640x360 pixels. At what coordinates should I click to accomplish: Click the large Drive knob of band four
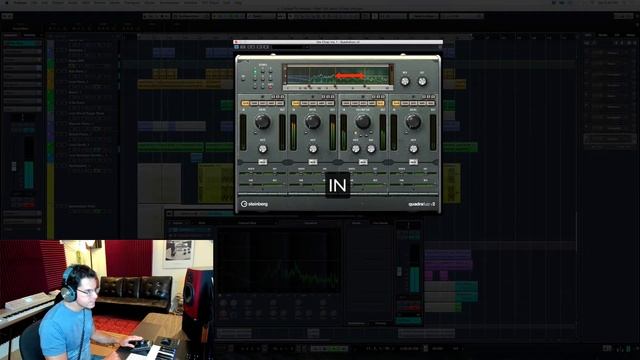(x=413, y=121)
